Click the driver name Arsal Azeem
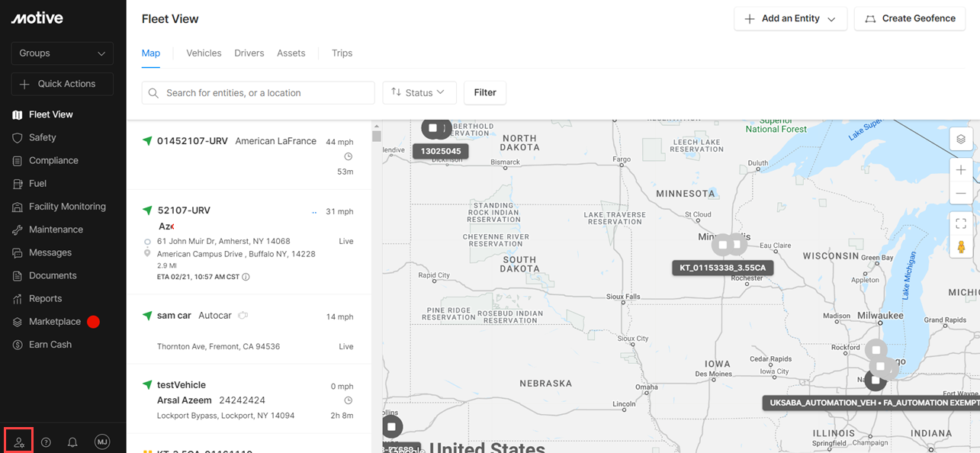Image resolution: width=980 pixels, height=453 pixels. (185, 400)
